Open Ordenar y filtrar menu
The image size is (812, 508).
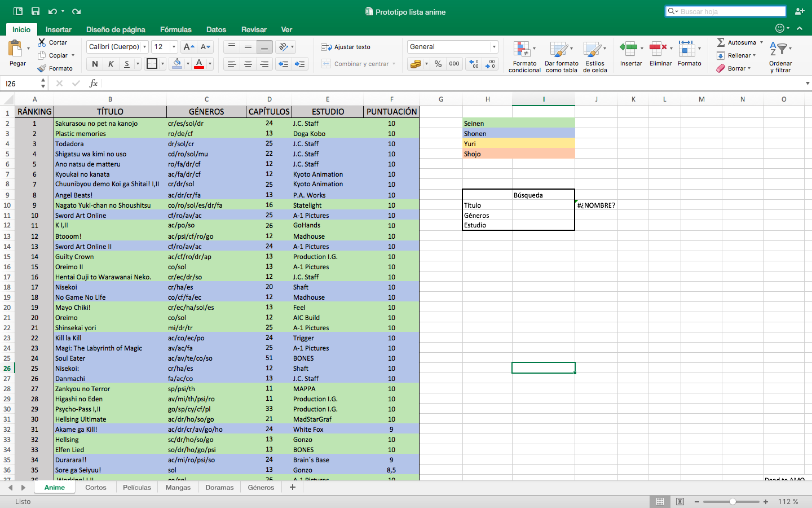click(x=780, y=56)
